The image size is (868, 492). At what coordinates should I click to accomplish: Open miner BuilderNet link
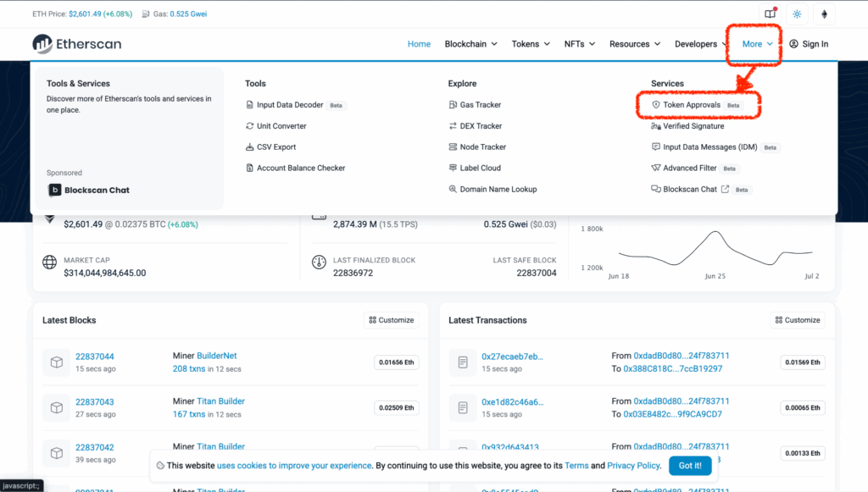click(x=217, y=356)
